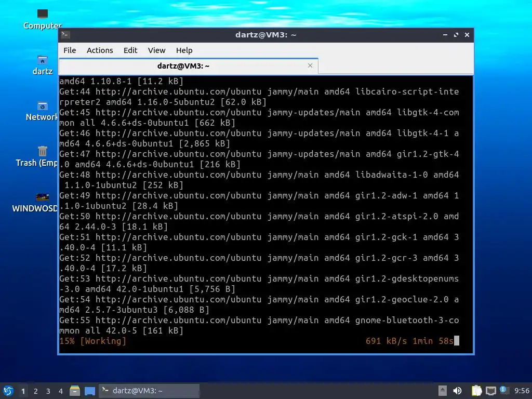
Task: Launch the file manager from the panel
Action: tap(75, 391)
